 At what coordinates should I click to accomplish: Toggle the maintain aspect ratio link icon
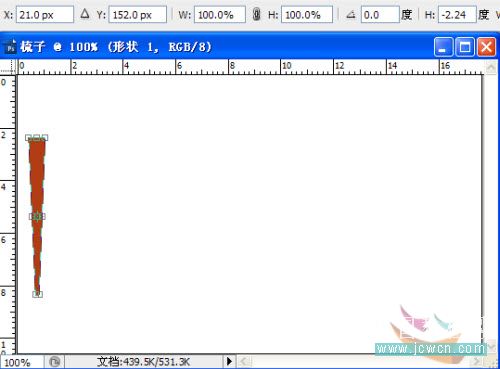pos(256,15)
